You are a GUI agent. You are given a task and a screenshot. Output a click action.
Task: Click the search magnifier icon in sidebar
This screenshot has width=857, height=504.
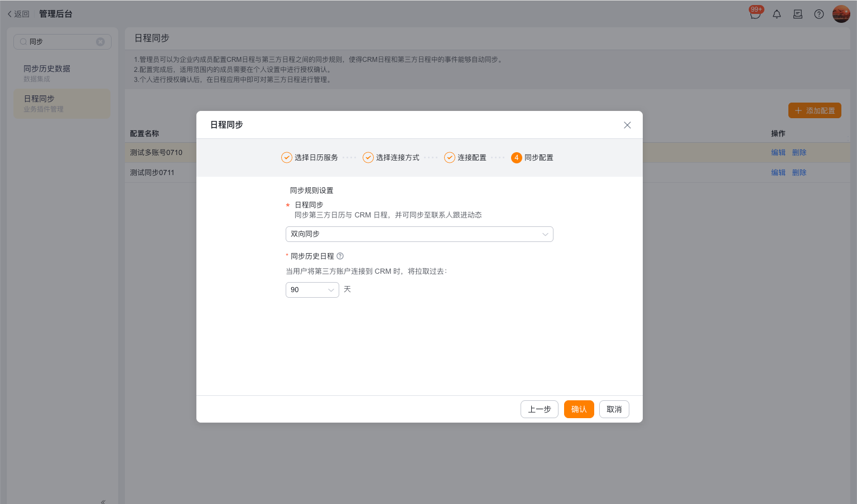[23, 42]
